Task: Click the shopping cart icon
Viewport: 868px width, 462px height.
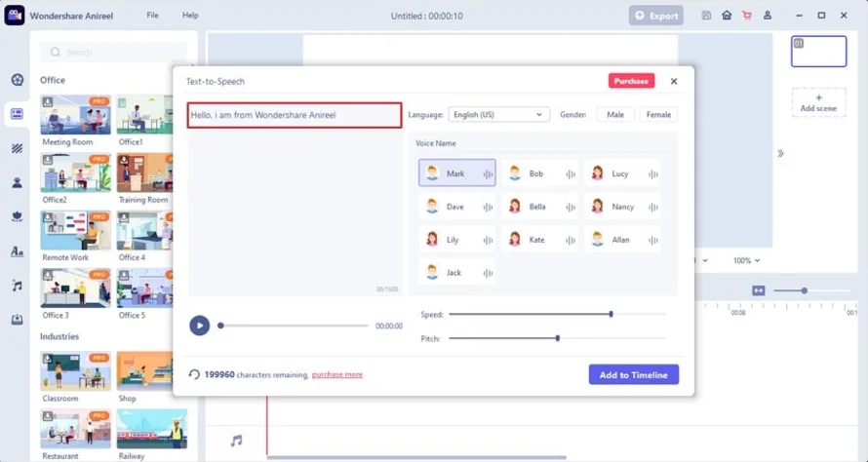Action: click(x=747, y=16)
